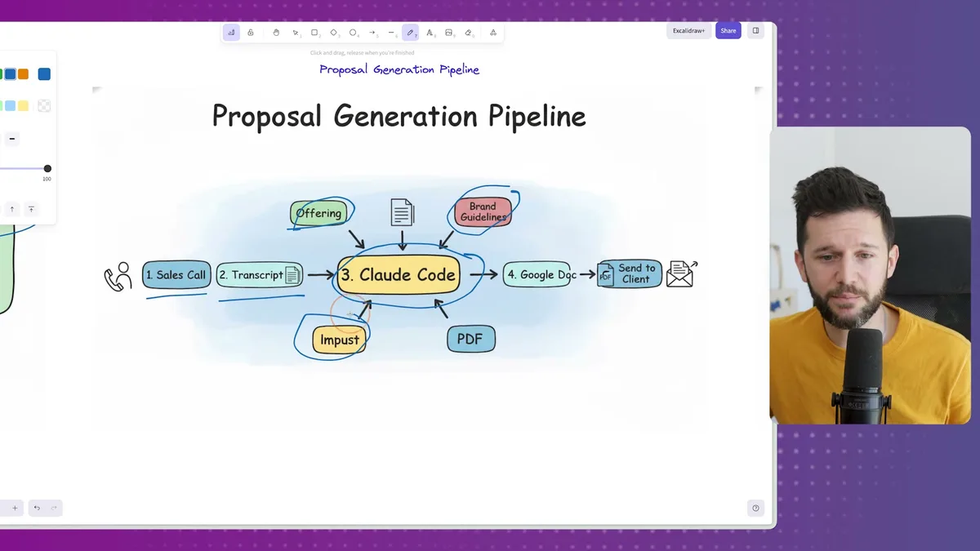Toggle the keep-tool-active lock
This screenshot has height=551, width=980.
tap(251, 33)
